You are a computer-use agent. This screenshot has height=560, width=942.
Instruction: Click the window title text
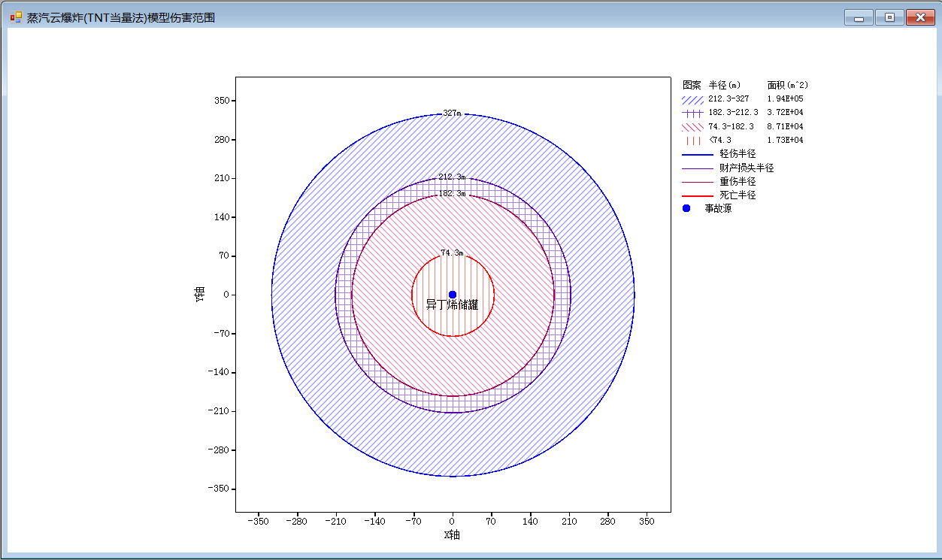point(121,17)
